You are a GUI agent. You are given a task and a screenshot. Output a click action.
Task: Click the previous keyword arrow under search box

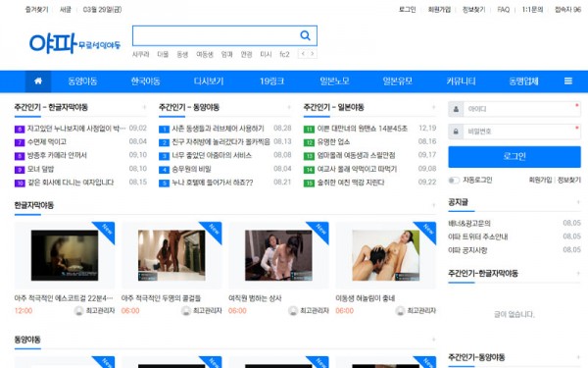(x=303, y=54)
